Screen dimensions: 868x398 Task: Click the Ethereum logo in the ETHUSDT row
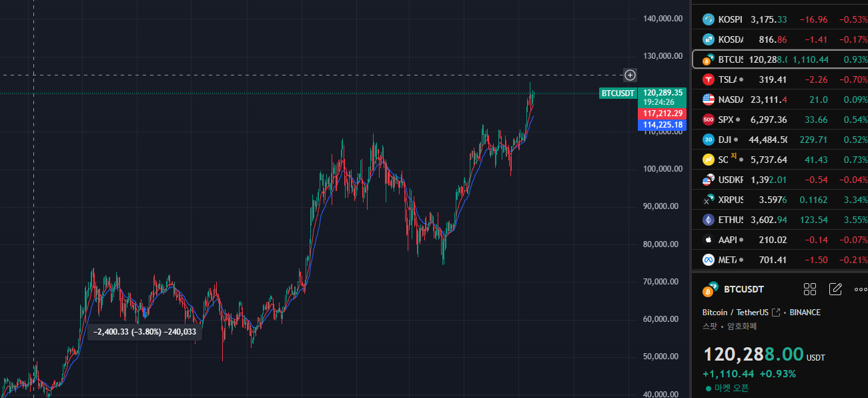(x=708, y=220)
